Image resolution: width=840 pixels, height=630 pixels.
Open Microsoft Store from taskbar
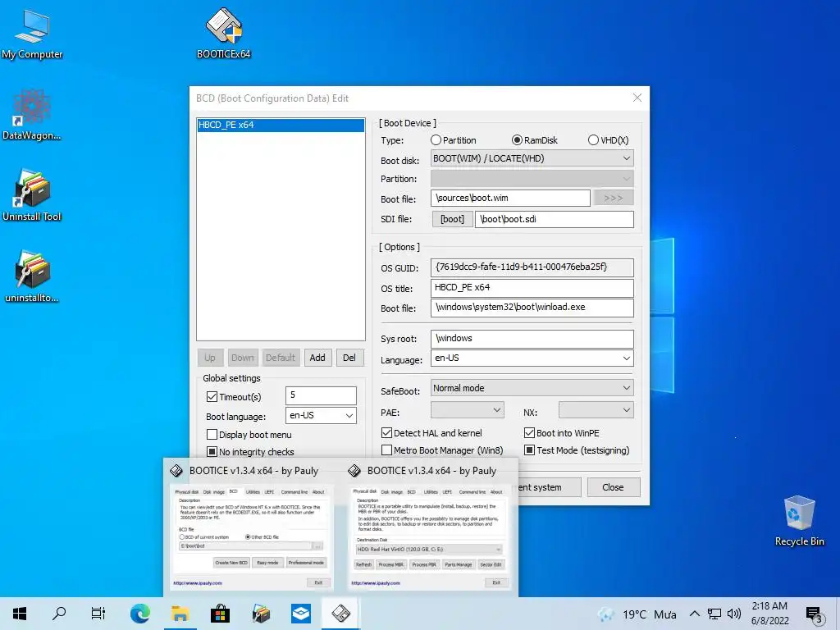pyautogui.click(x=220, y=614)
